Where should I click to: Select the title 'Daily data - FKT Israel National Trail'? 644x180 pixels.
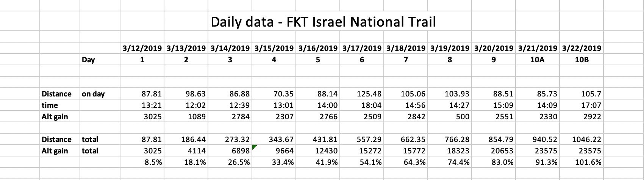323,22
